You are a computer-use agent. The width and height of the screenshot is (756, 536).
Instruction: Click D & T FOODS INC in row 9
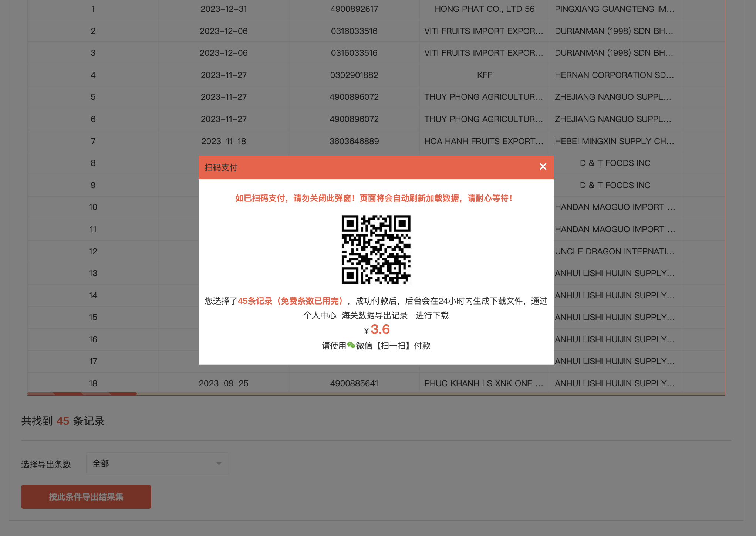tap(615, 185)
